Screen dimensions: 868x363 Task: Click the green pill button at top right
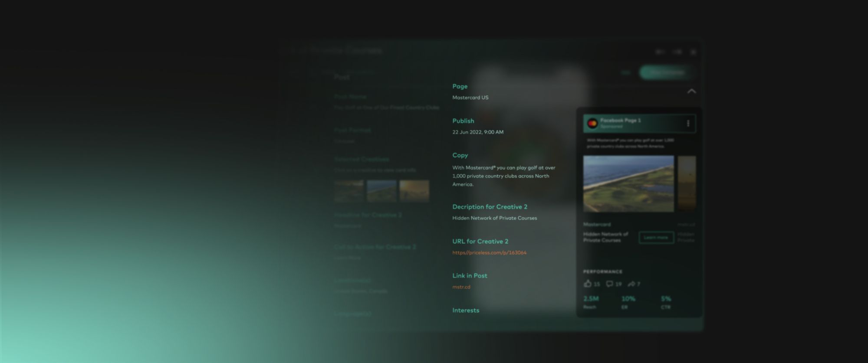pos(666,72)
